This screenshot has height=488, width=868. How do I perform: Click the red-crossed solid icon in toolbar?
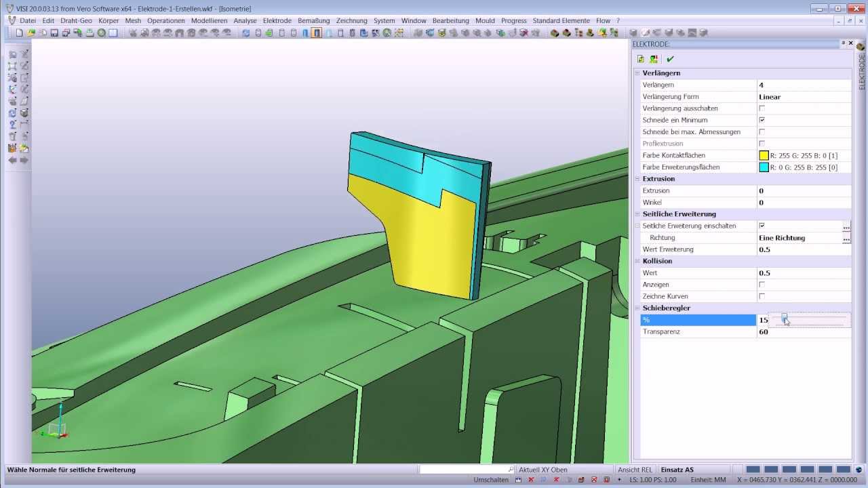tap(524, 33)
